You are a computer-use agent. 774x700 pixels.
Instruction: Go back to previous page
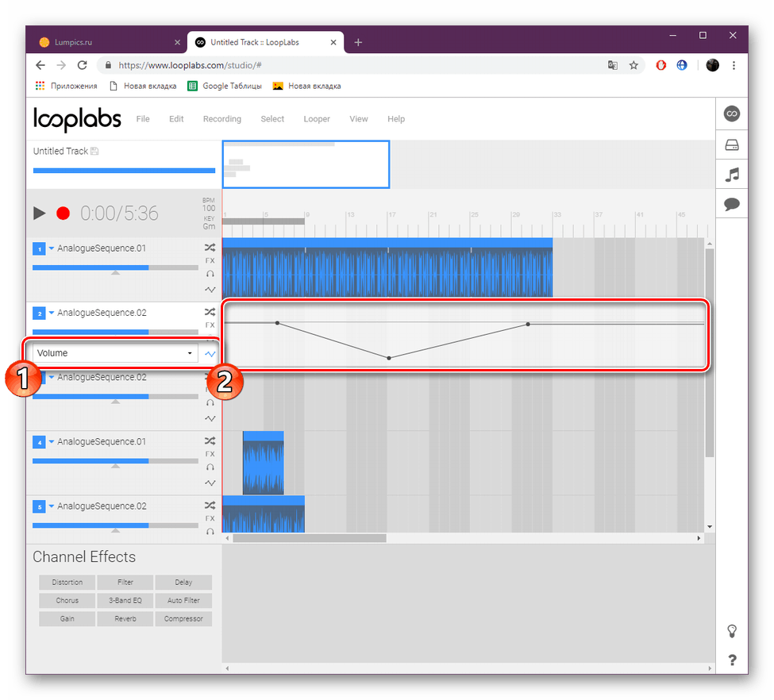click(x=40, y=65)
